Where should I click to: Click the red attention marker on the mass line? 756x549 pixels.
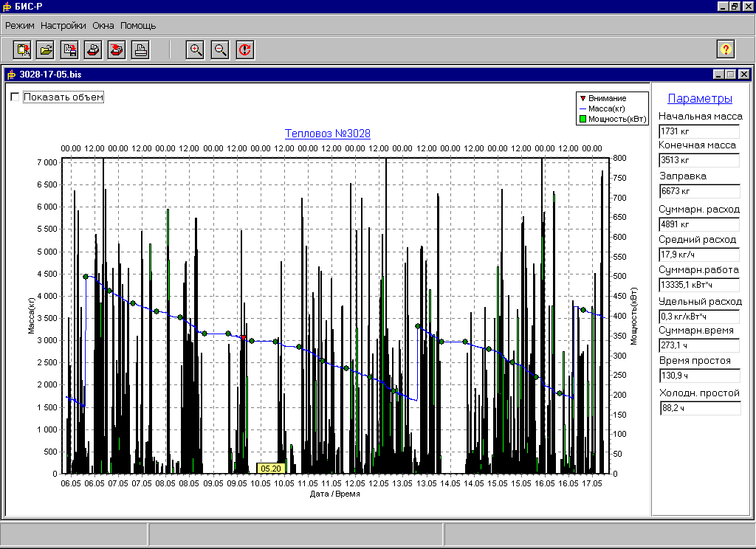[x=244, y=338]
